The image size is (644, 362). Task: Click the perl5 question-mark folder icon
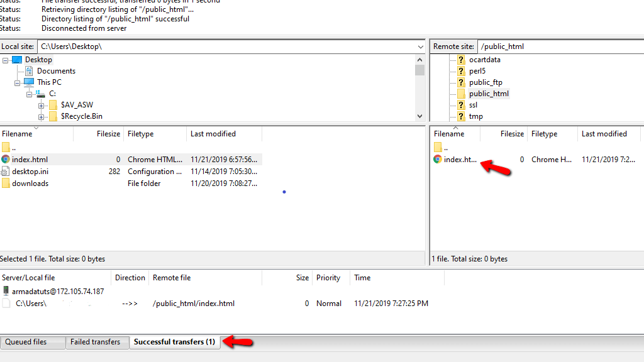461,71
